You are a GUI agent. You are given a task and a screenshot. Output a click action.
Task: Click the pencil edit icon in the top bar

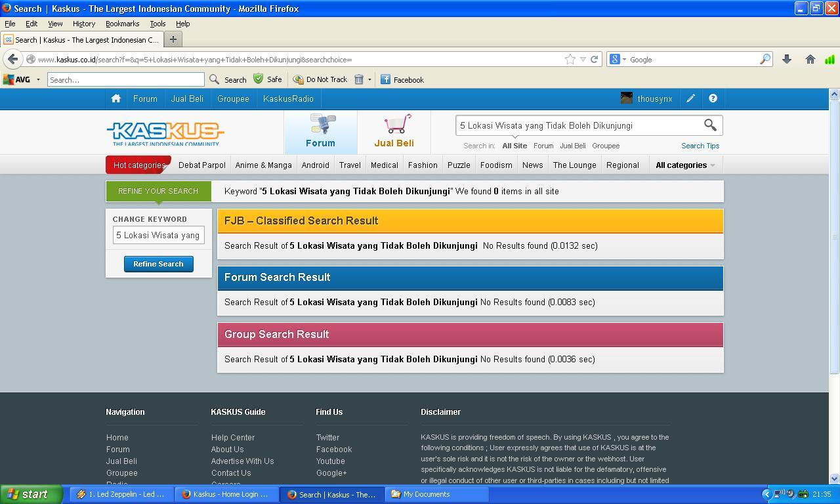[690, 98]
